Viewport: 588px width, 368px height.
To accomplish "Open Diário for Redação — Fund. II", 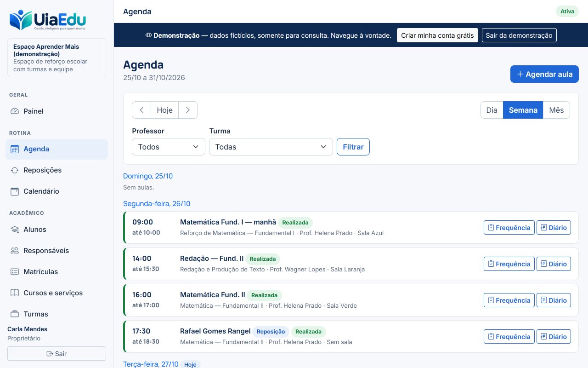I will (554, 264).
